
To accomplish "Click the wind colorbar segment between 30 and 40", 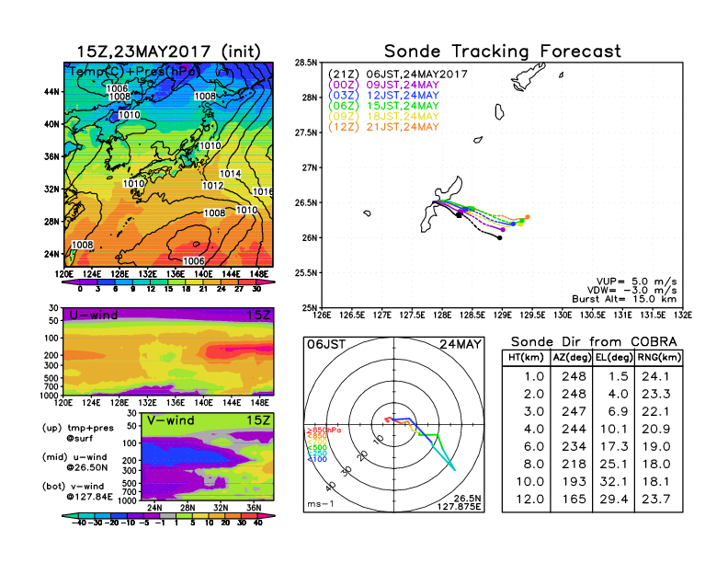I will point(250,515).
